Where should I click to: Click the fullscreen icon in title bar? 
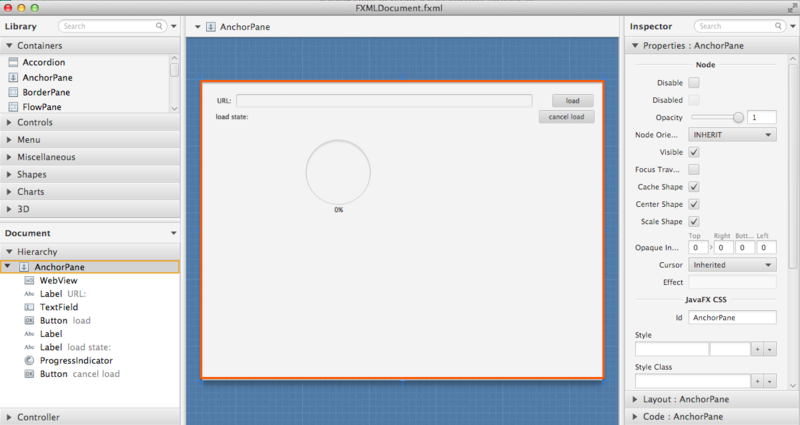792,8
